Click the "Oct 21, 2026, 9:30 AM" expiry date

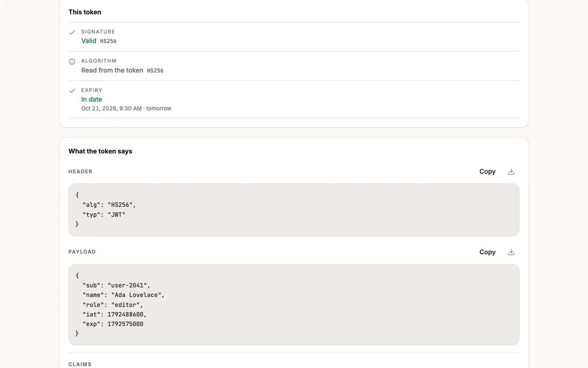(x=111, y=109)
